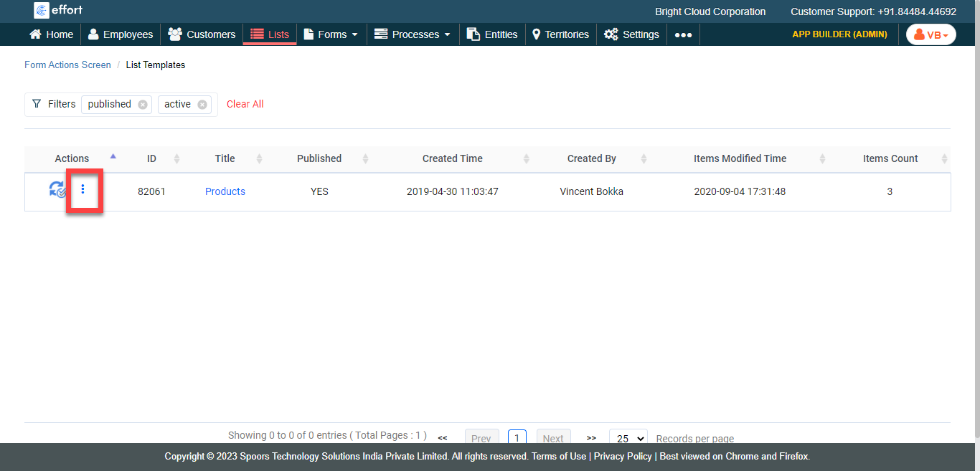Go to Home from the navbar
This screenshot has height=471, width=980.
(x=51, y=34)
